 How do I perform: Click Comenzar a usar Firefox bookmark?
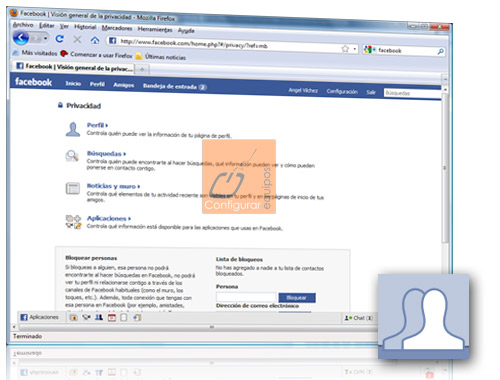(x=96, y=55)
